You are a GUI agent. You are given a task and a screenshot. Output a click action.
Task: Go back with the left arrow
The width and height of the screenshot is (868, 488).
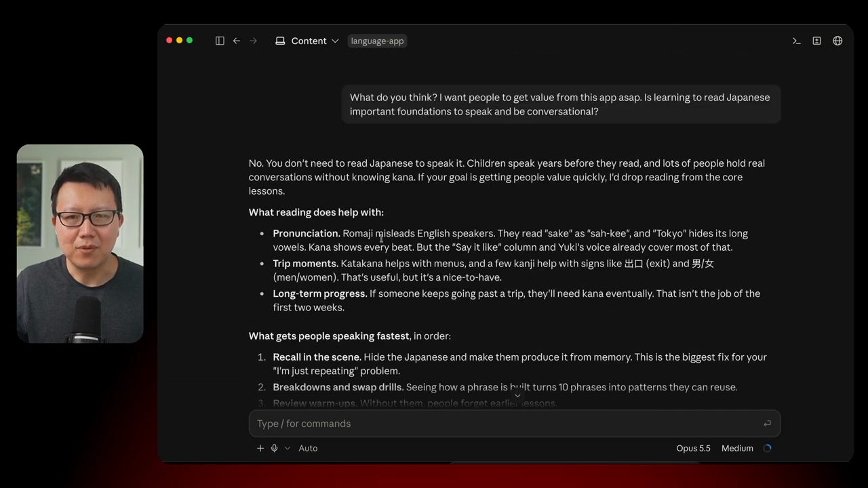pos(237,41)
